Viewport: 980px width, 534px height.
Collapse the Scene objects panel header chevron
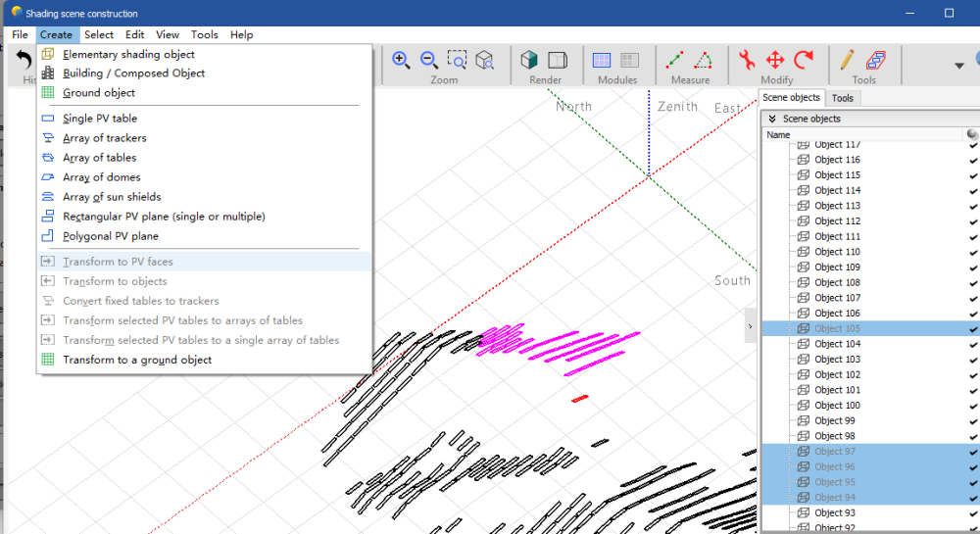[x=772, y=119]
